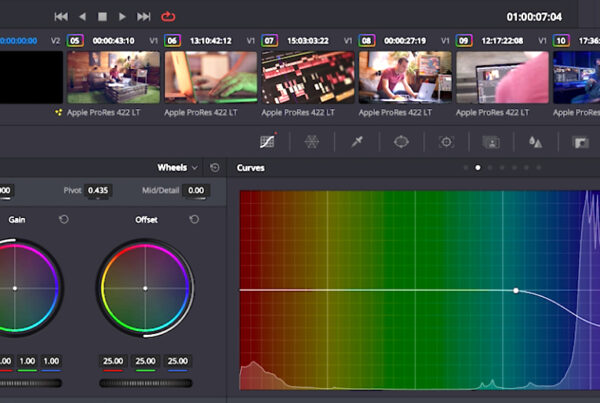Open the Magic Mask palette
Viewport: 600px width, 403px height.
pyautogui.click(x=491, y=142)
